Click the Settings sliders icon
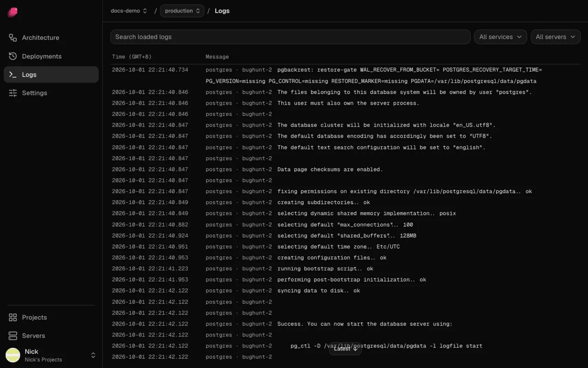 pos(13,93)
